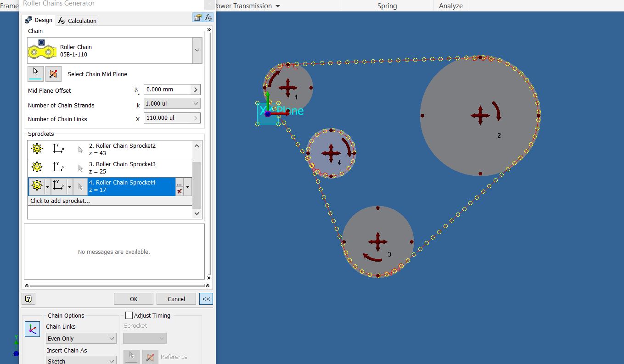Screen dimensions: 624x364
Task: Confirm the chain with the OK button
Action: (133, 298)
